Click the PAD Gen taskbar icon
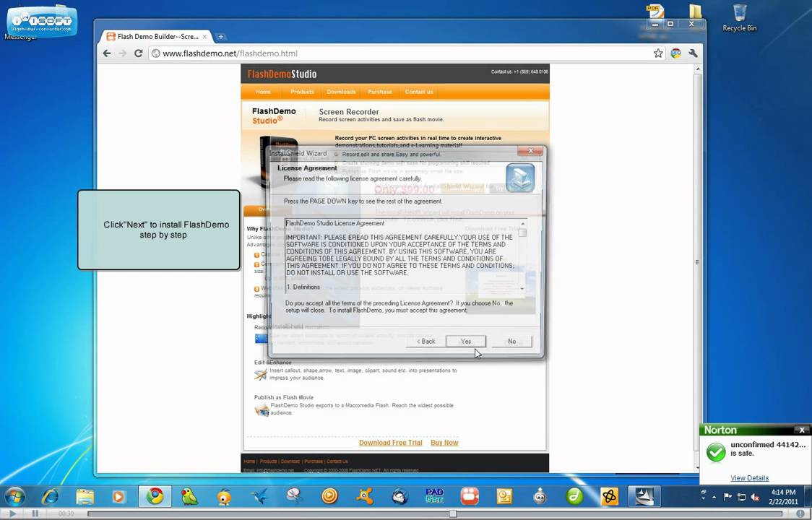812x520 pixels. (434, 496)
